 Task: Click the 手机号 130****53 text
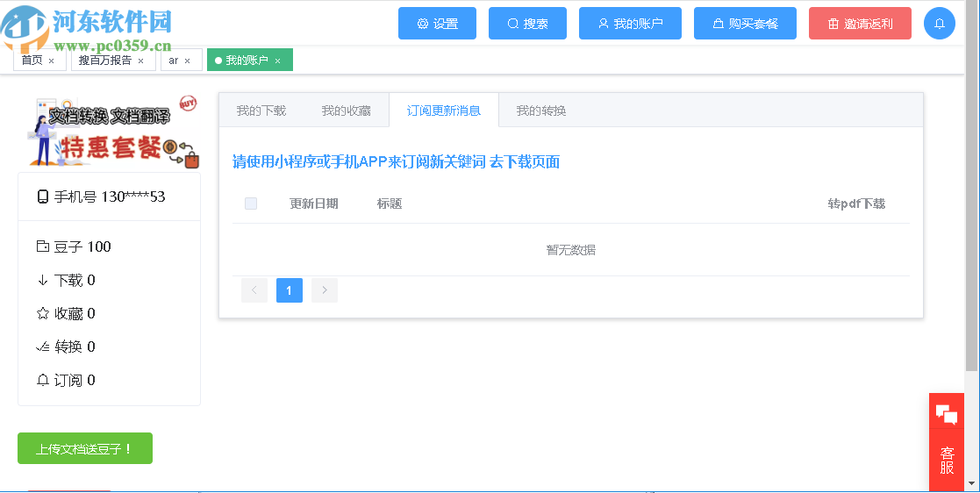[x=110, y=196]
